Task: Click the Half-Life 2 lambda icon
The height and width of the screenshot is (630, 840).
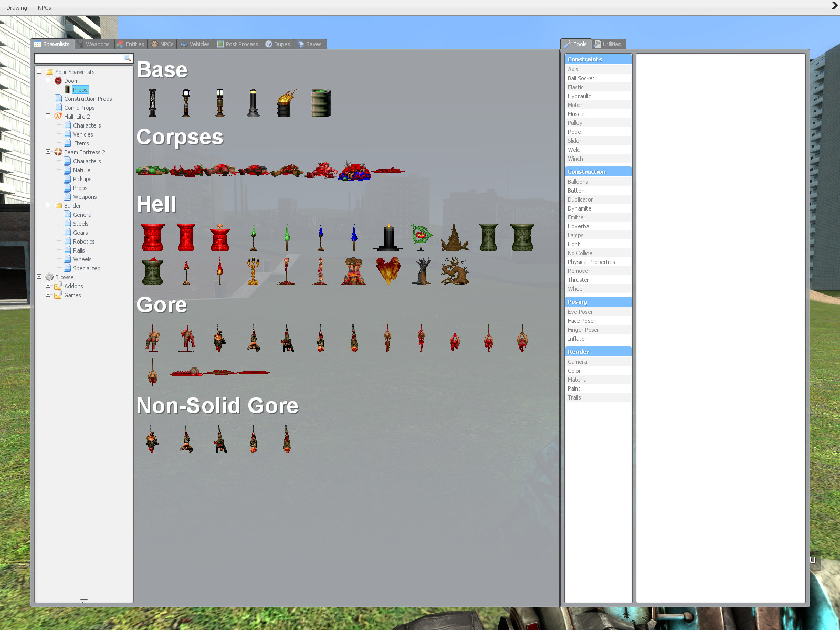Action: [x=58, y=117]
